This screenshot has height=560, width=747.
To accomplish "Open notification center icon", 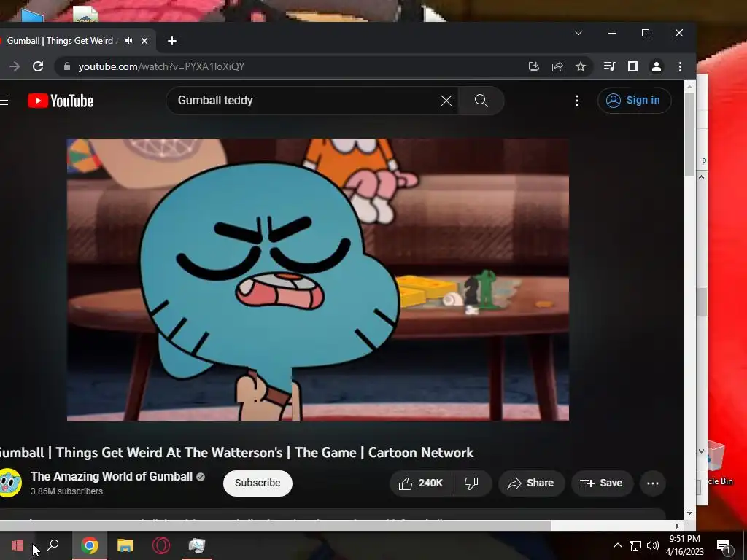I will tap(724, 546).
